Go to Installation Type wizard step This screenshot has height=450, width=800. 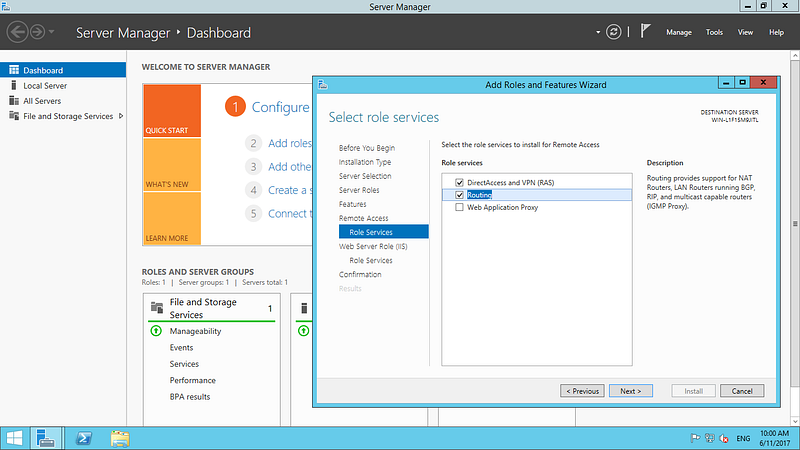(365, 162)
